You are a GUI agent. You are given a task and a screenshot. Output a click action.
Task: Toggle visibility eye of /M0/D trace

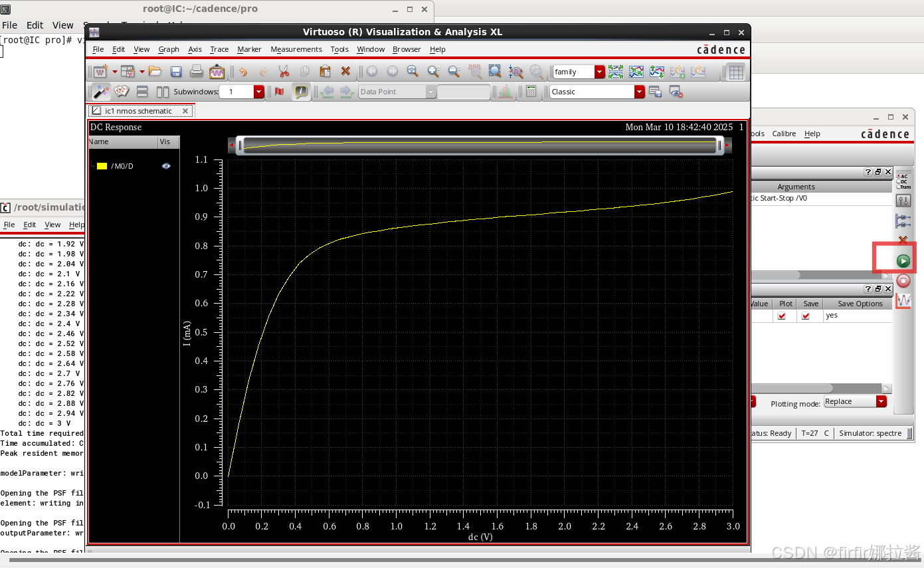[x=166, y=166]
